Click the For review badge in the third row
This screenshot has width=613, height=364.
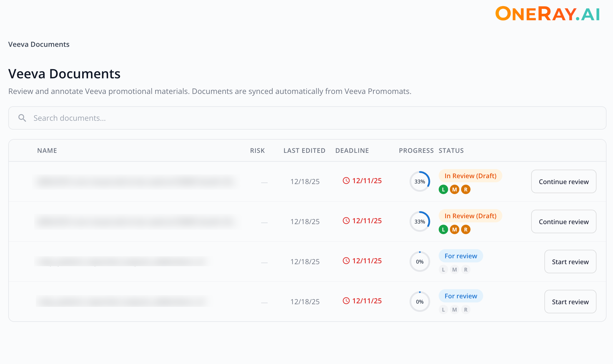coord(460,256)
